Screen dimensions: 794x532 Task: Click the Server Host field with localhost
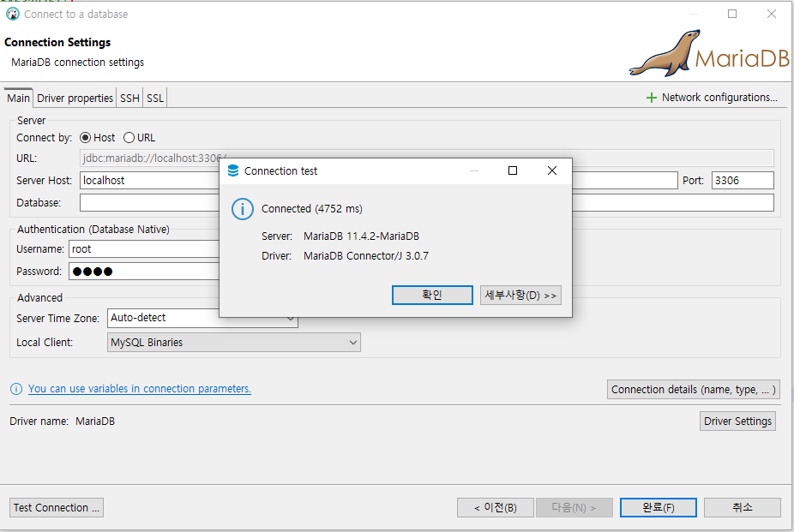(379, 181)
